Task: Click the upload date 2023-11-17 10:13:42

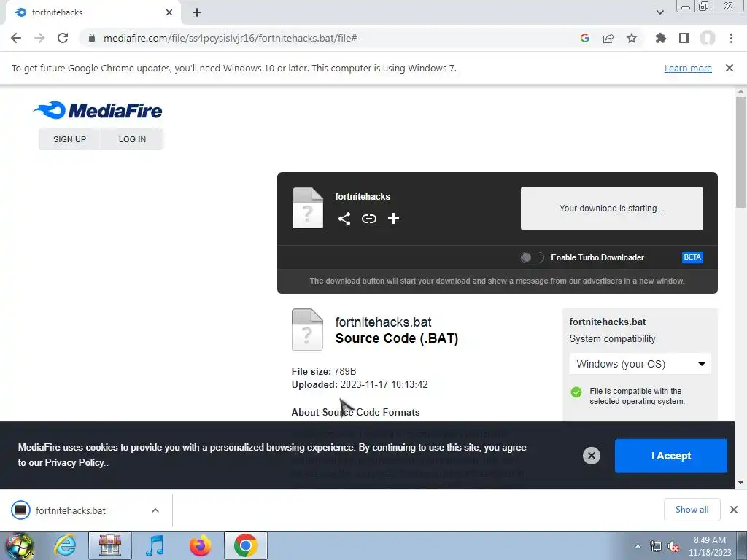Action: click(x=384, y=385)
